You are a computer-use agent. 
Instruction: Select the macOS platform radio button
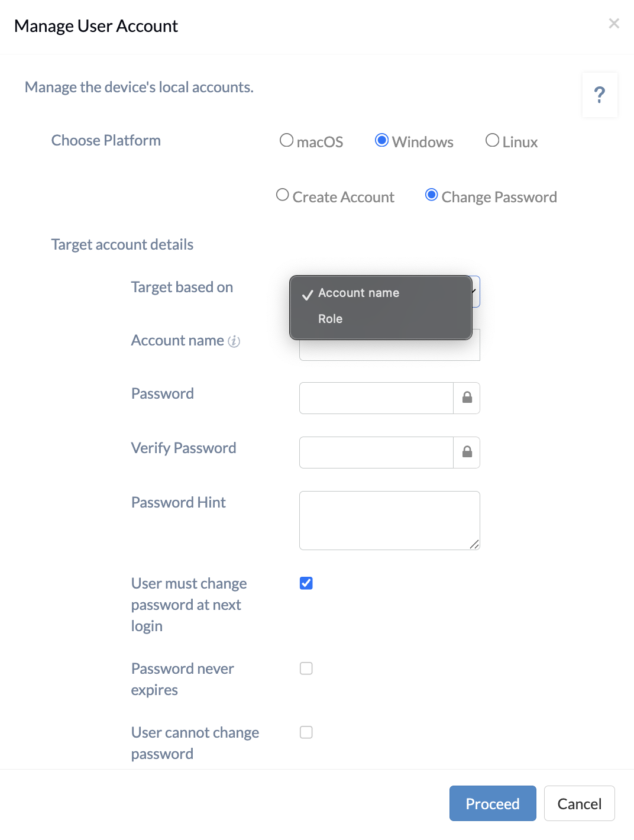[287, 140]
